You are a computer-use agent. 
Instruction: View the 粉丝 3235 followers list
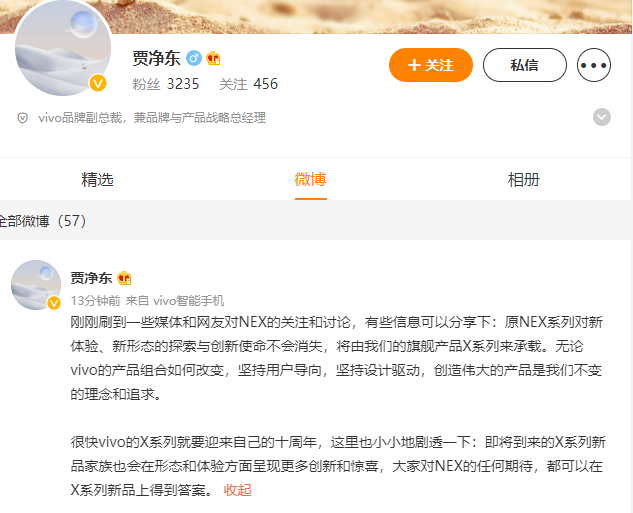coord(166,84)
